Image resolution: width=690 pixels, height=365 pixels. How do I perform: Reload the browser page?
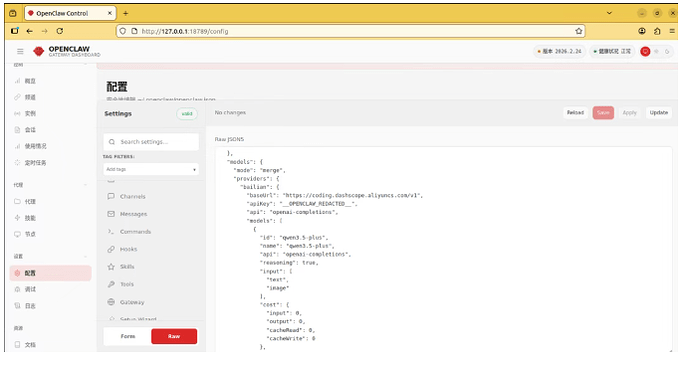(x=60, y=31)
